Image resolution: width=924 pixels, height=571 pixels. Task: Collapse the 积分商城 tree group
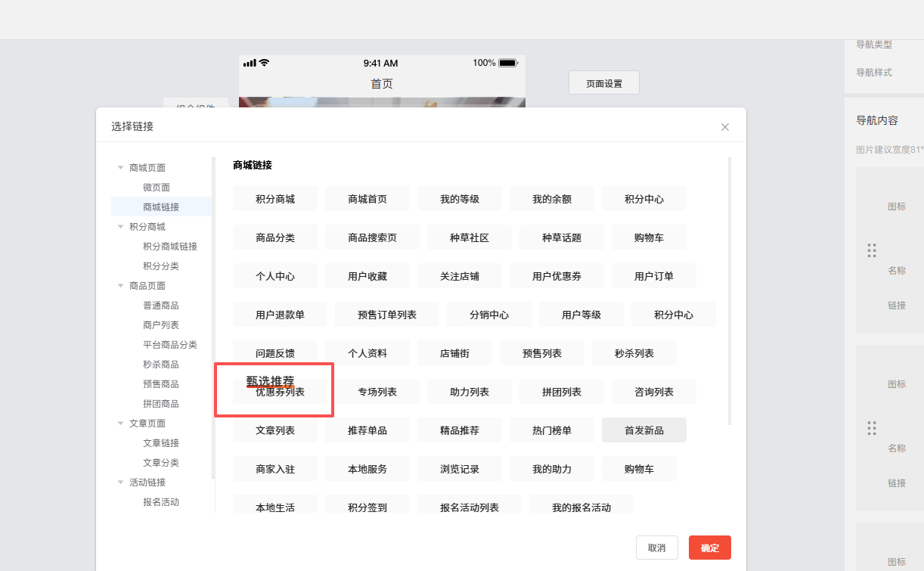point(120,227)
